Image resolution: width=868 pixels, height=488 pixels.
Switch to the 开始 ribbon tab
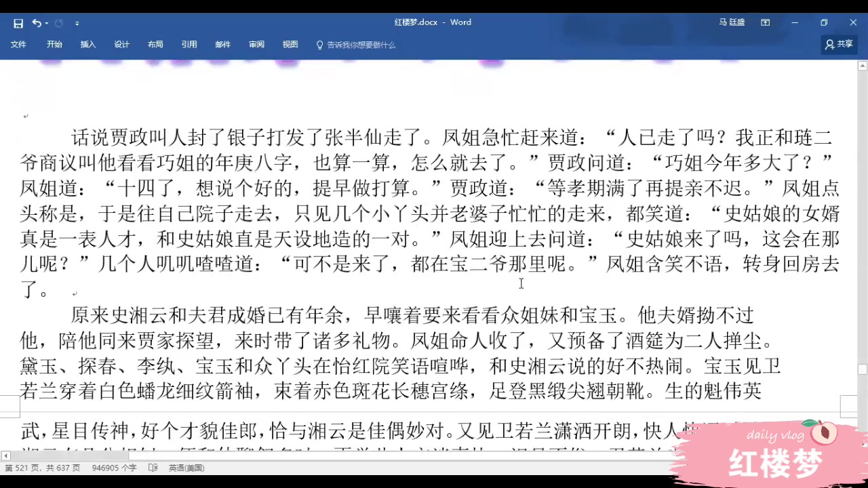click(x=54, y=45)
